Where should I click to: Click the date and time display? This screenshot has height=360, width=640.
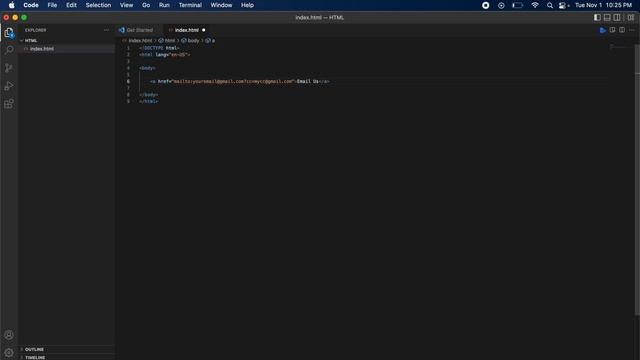[x=603, y=5]
